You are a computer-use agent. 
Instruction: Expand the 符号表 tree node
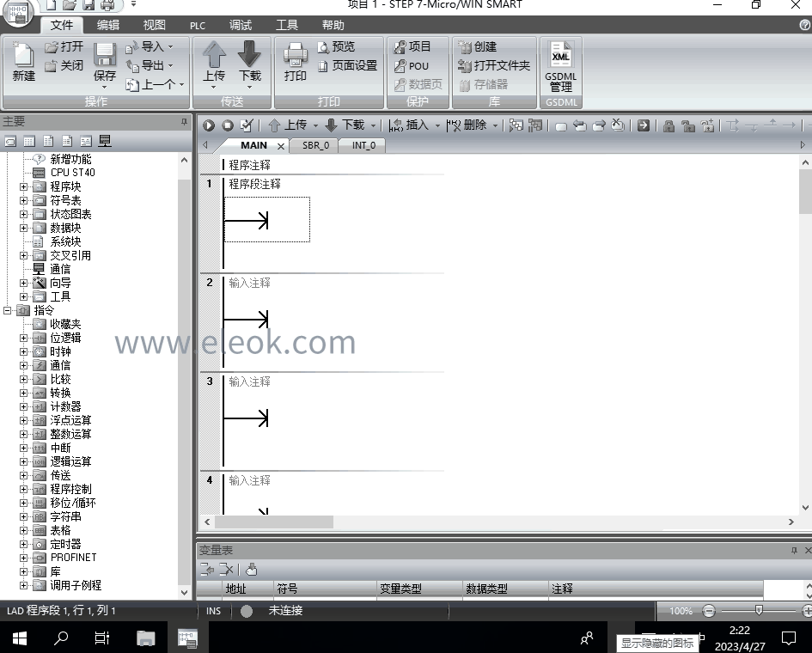click(24, 200)
